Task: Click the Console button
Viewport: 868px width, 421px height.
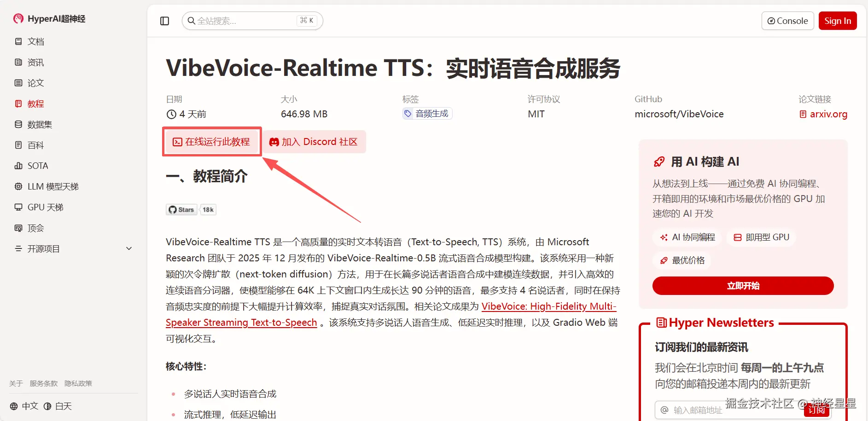Action: click(x=788, y=21)
